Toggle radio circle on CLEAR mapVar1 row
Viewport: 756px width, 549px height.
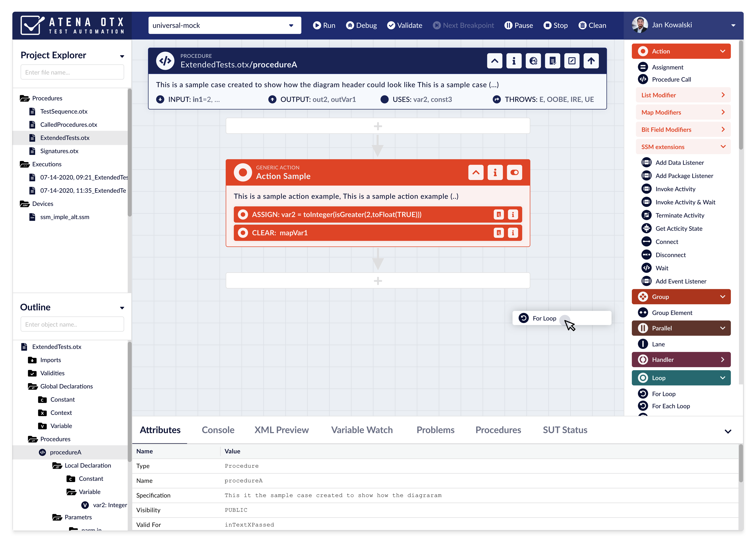coord(243,232)
